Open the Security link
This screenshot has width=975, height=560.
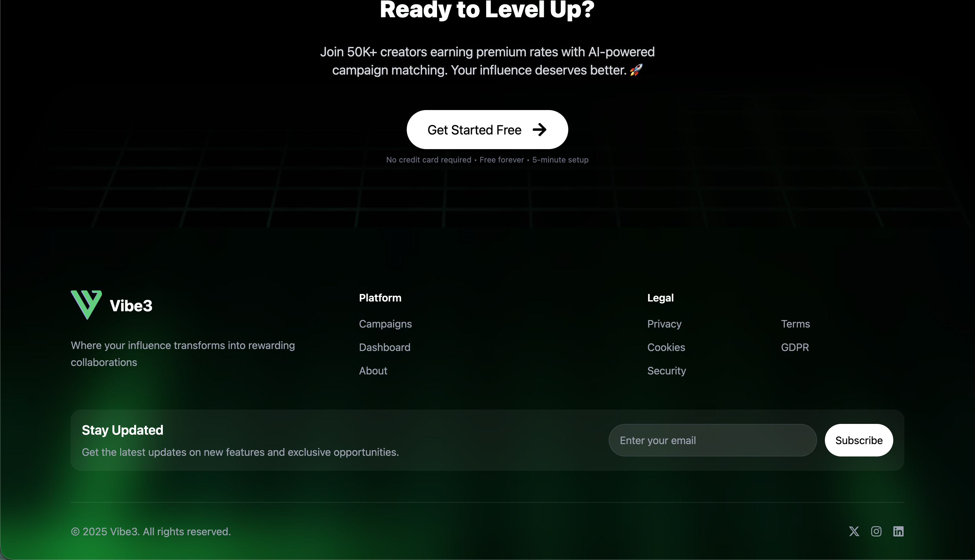[x=666, y=371]
